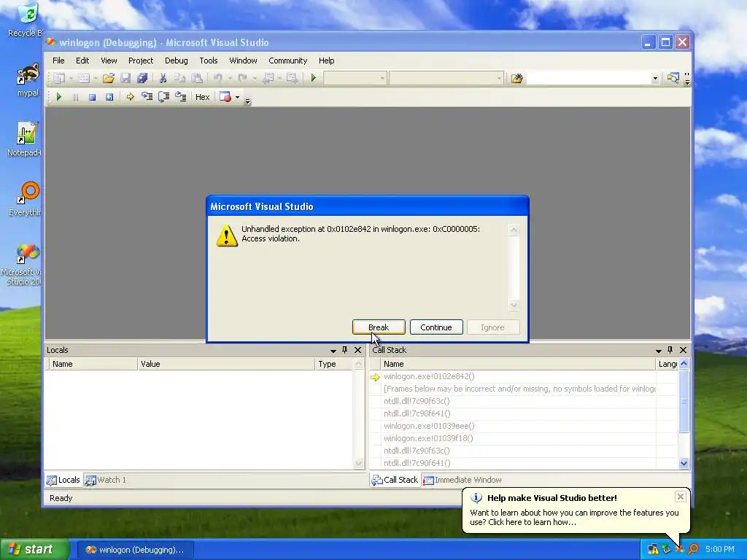The image size is (747, 560).
Task: Open the Locals panel window position dropdown
Action: click(x=333, y=351)
